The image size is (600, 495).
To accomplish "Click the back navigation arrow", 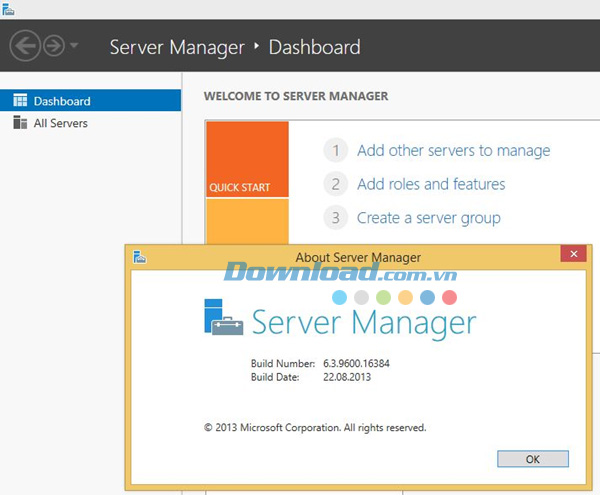I will click(25, 46).
